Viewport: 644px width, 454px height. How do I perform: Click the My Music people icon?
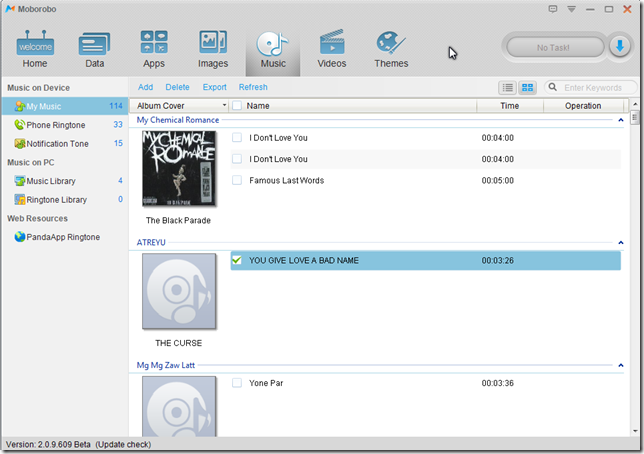(19, 106)
